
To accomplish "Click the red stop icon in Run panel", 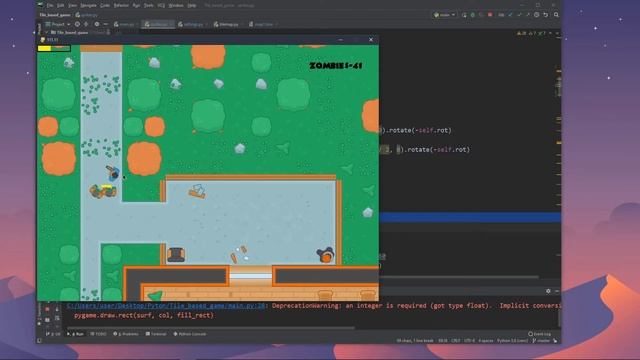I will (47, 309).
